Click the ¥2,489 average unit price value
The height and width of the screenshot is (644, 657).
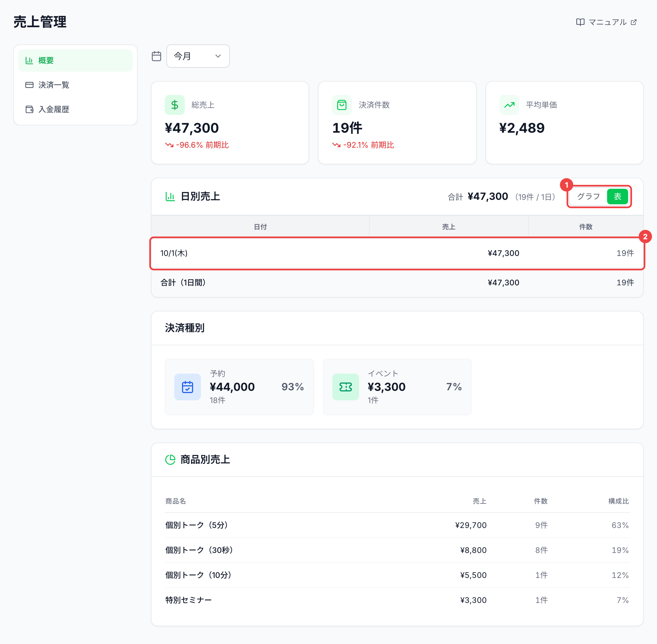tap(522, 128)
